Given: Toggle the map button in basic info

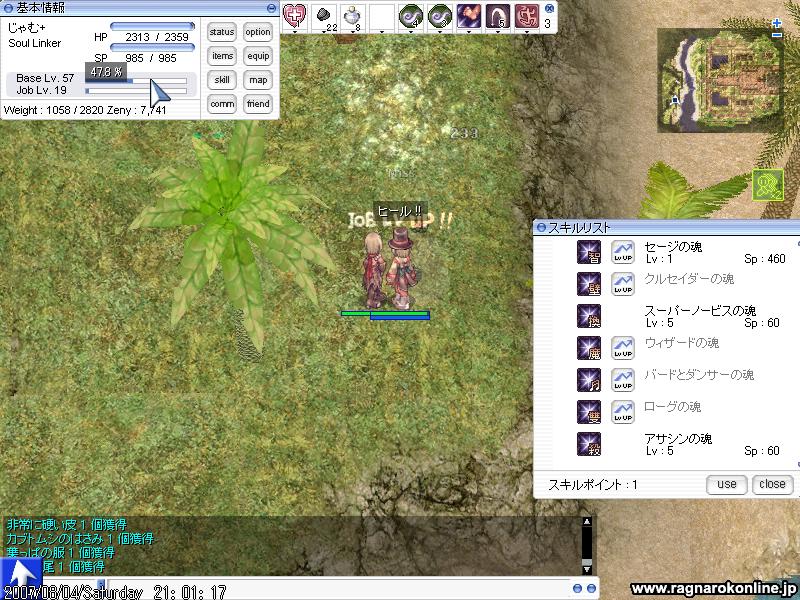Looking at the screenshot, I should click(x=258, y=80).
